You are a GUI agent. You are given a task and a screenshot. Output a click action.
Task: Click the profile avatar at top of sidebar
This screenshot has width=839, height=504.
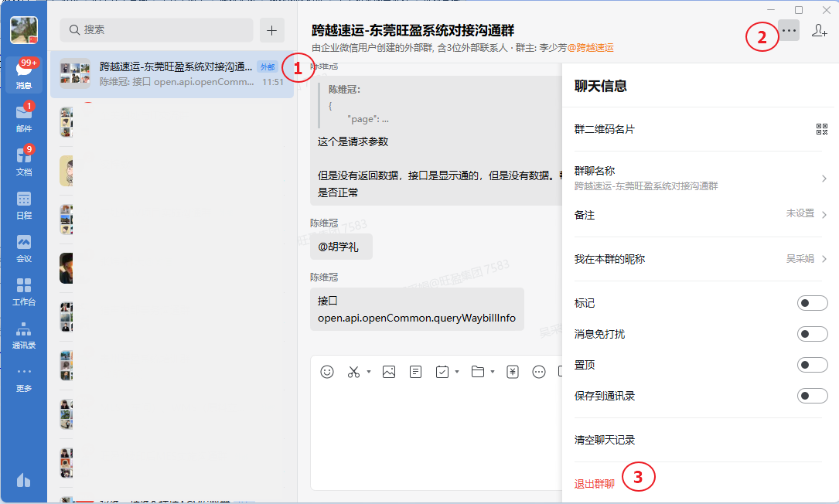pyautogui.click(x=24, y=30)
